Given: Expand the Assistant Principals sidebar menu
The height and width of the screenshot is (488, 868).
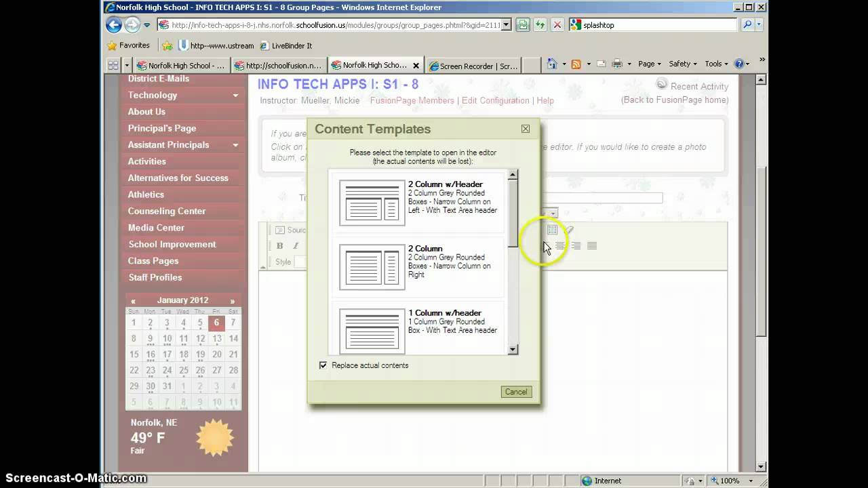Looking at the screenshot, I should (235, 145).
